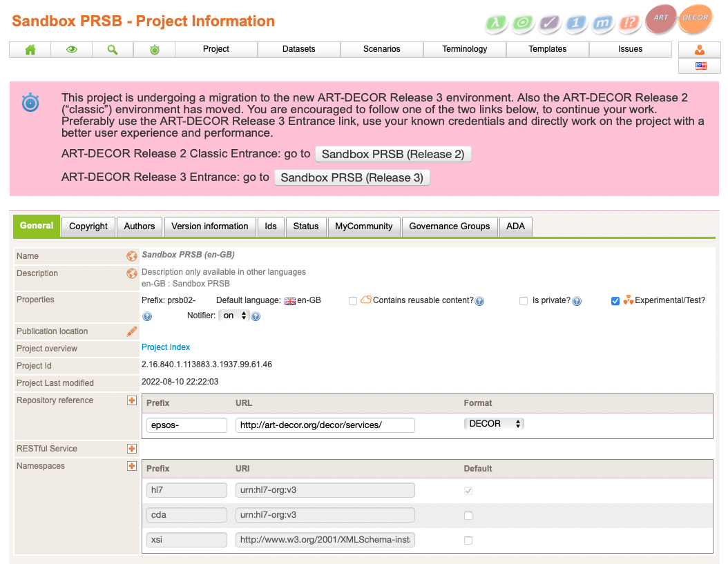
Task: Click the green eye view icon
Action: 71,49
